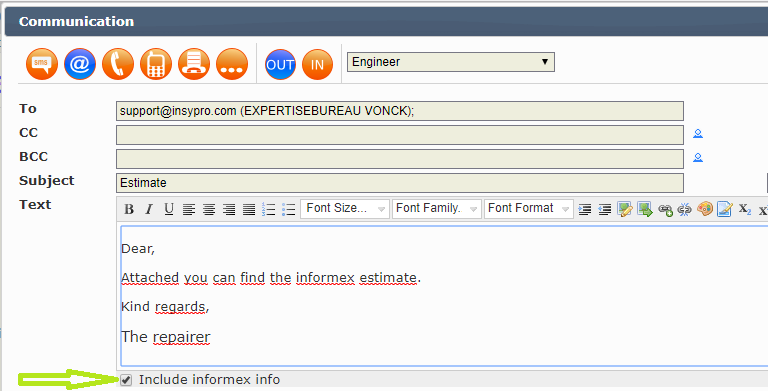Toggle the orange IN direction button
The height and width of the screenshot is (391, 769).
pos(317,64)
